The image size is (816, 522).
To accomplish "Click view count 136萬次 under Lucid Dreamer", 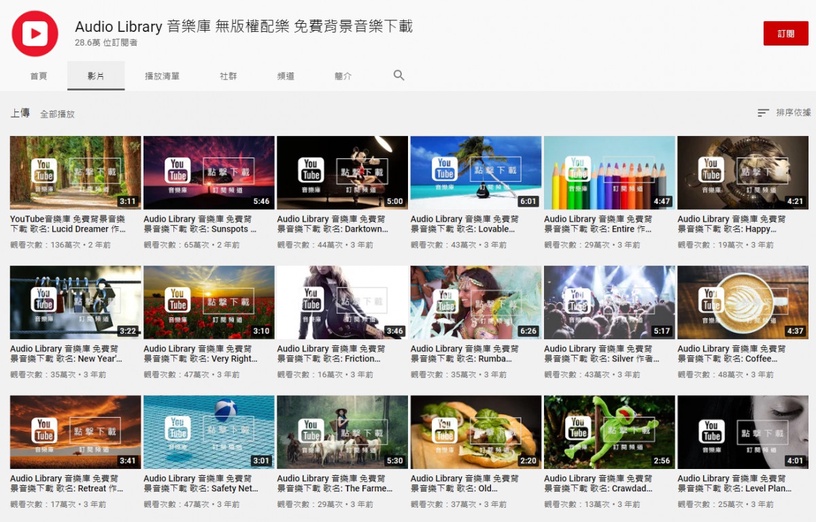I will pos(45,245).
